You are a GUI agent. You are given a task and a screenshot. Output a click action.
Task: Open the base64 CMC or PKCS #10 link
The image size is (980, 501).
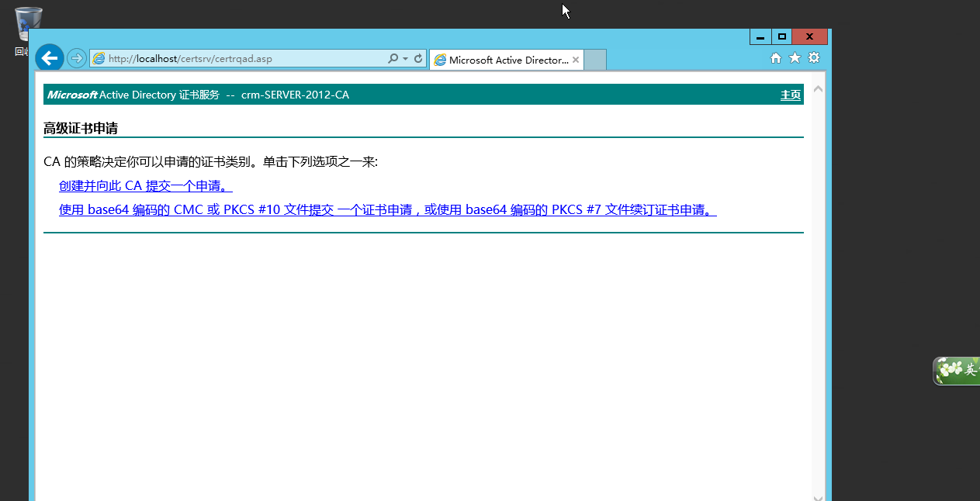pyautogui.click(x=388, y=209)
